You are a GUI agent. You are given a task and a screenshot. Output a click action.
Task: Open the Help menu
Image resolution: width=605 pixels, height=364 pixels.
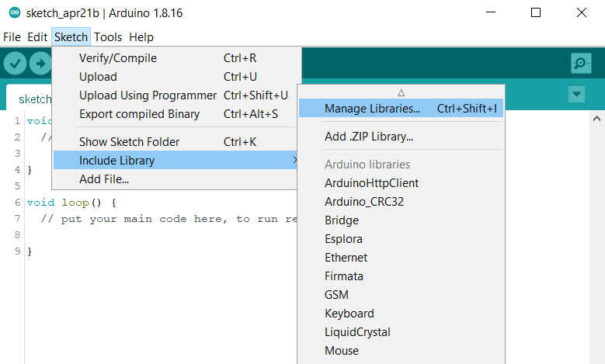tap(141, 37)
